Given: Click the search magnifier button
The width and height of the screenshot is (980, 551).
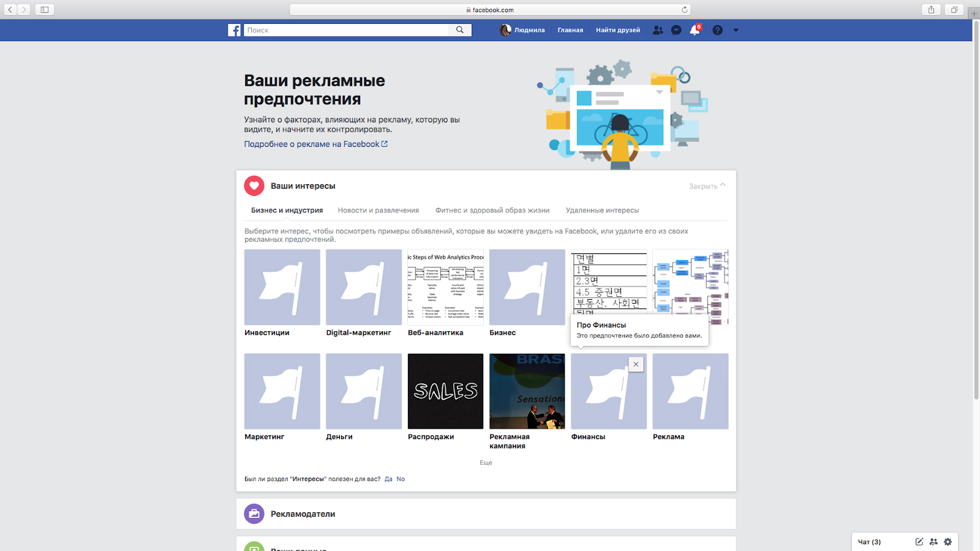Looking at the screenshot, I should (460, 30).
